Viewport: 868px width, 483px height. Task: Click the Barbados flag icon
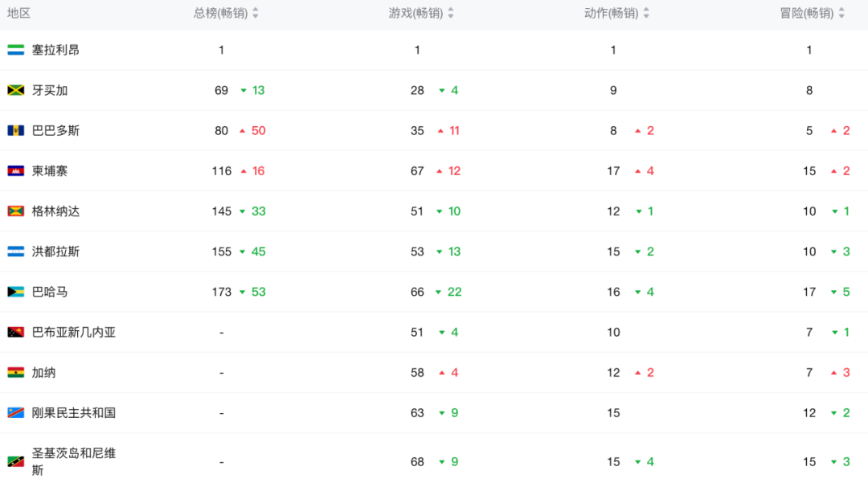coord(14,130)
